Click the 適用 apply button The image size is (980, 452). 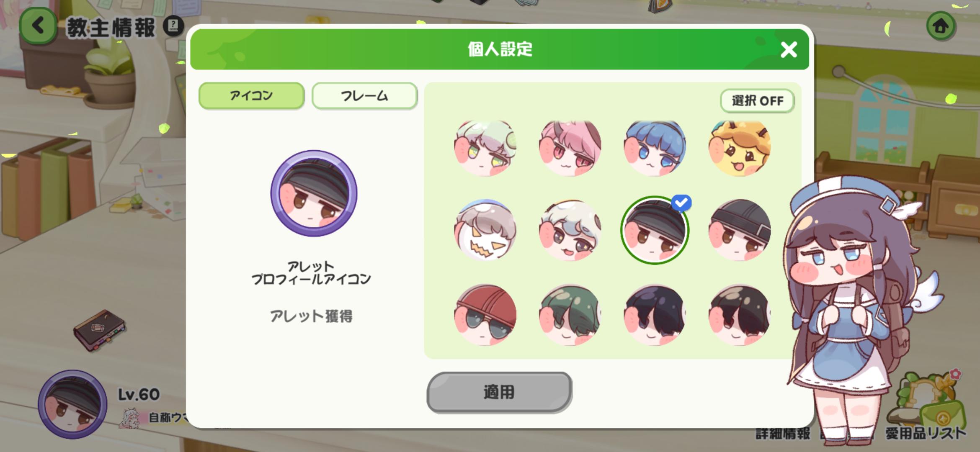pyautogui.click(x=499, y=392)
